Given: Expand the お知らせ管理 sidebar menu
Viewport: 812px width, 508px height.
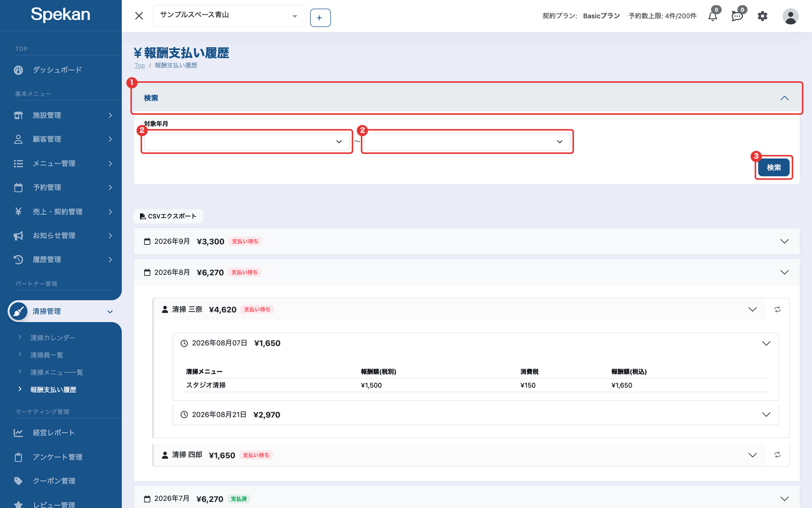Looking at the screenshot, I should point(61,236).
